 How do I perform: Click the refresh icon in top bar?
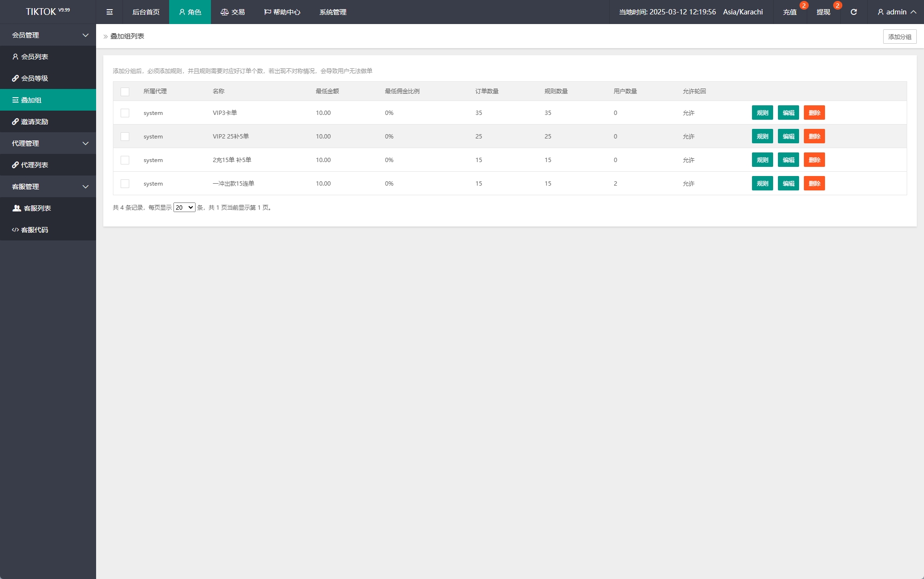[x=853, y=12]
